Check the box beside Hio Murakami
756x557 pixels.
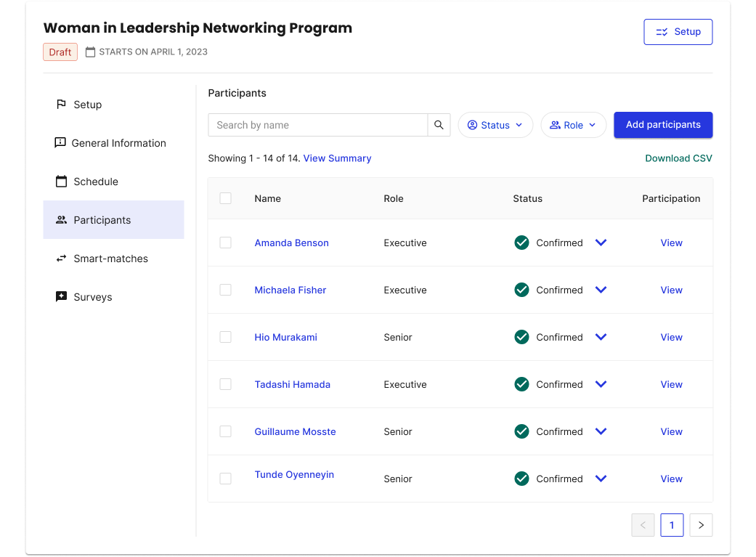pos(226,337)
